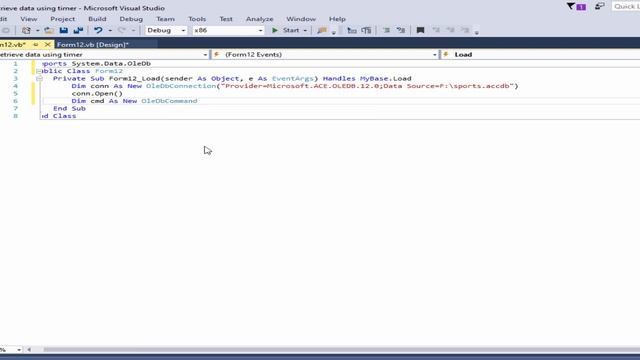Click 'OleDbCommand' in code line 6
Viewport: 640px width, 360px height.
tap(169, 101)
